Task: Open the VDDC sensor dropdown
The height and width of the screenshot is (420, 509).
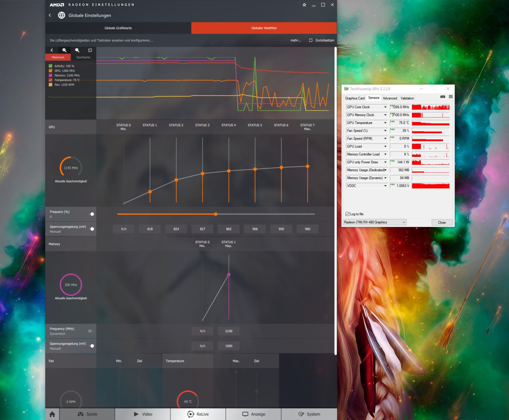Action: [385, 186]
